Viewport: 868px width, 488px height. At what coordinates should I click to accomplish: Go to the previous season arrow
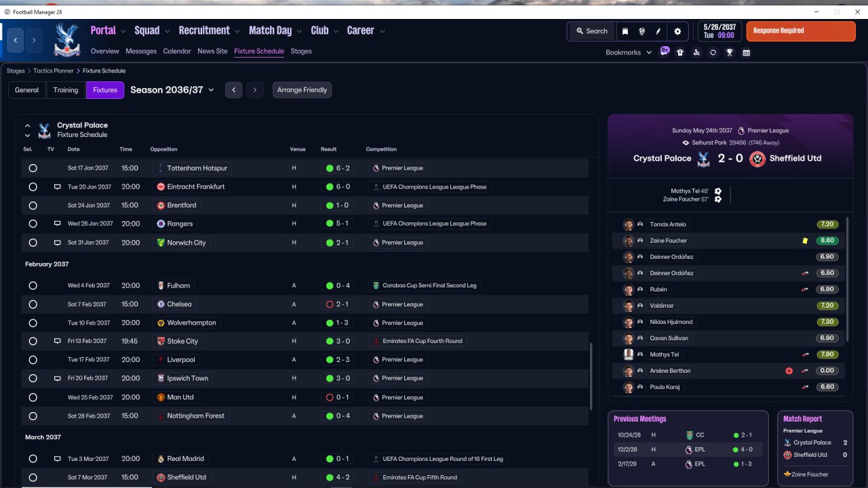click(x=234, y=89)
